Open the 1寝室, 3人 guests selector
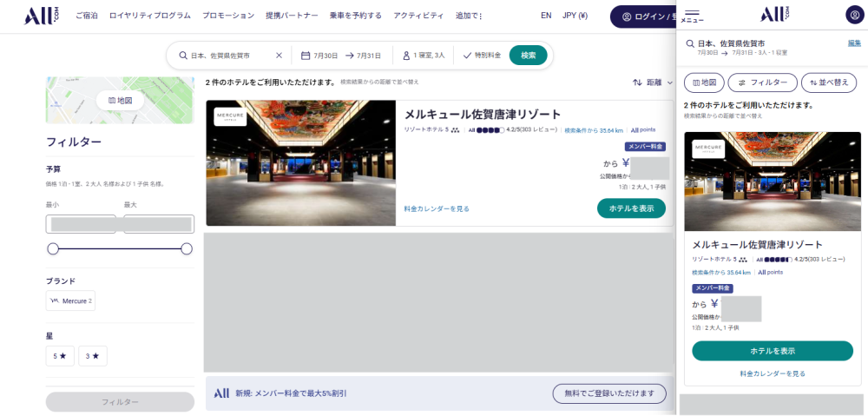Image resolution: width=868 pixels, height=416 pixels. click(424, 56)
